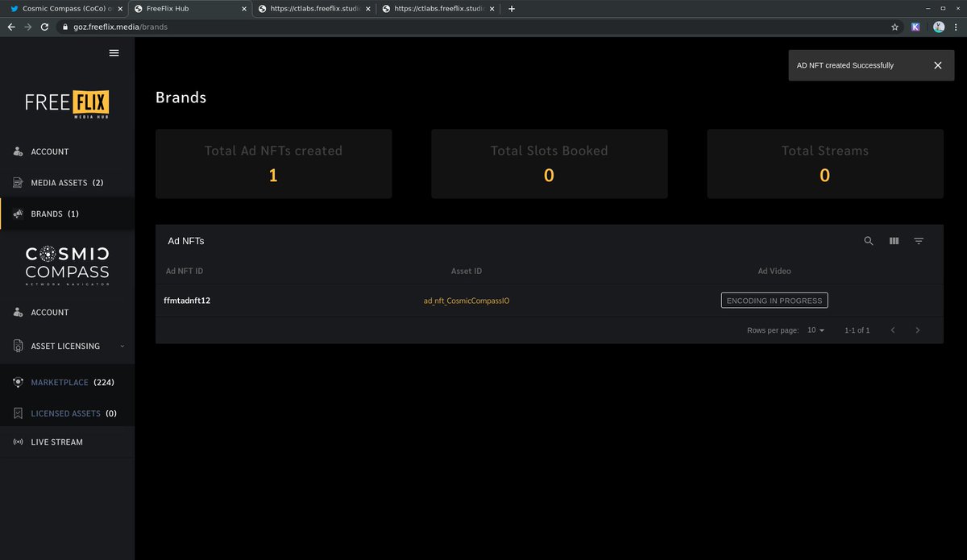Click the Brands page heading

[181, 97]
